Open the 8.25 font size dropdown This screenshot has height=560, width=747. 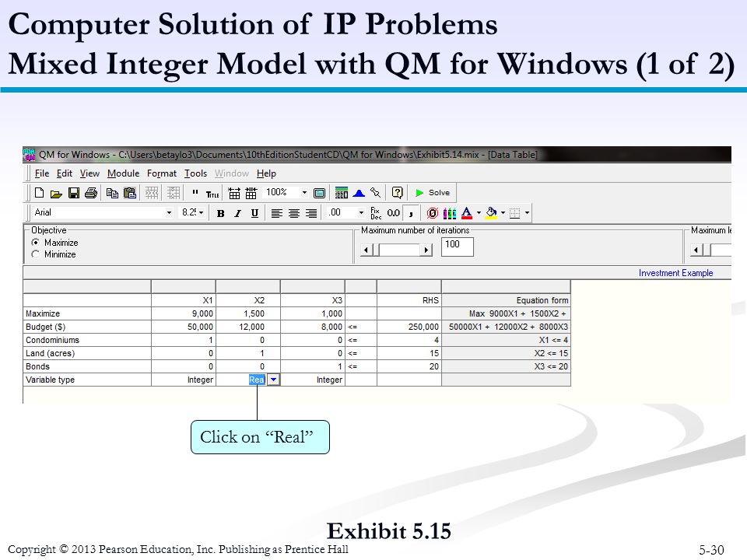point(202,213)
